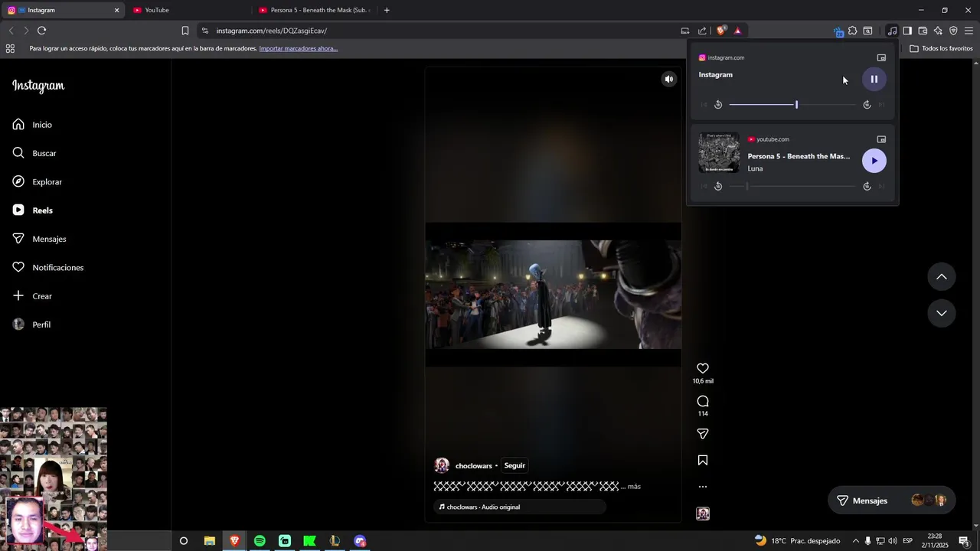Rewind YouTube track by 10 seconds
Screen dimensions: 980x551
click(x=718, y=186)
